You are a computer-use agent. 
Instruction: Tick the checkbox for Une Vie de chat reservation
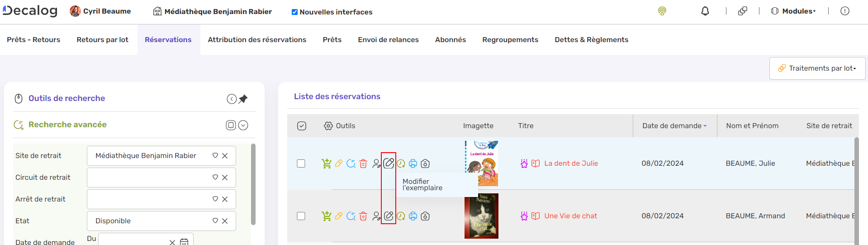click(301, 216)
